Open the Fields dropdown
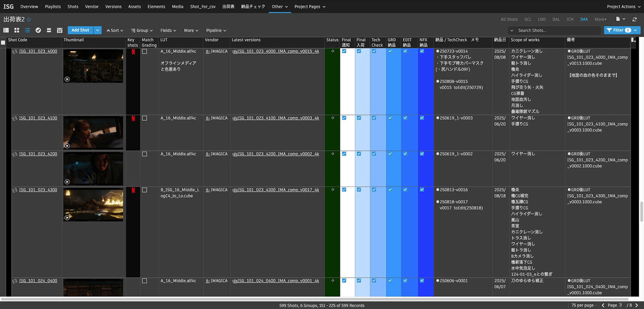644x309 pixels. 169,30
